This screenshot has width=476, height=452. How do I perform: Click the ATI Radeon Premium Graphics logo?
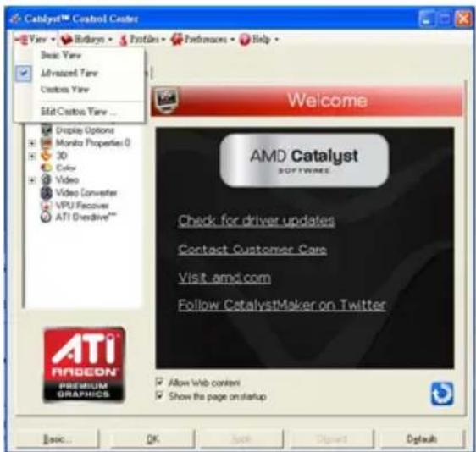tap(84, 365)
